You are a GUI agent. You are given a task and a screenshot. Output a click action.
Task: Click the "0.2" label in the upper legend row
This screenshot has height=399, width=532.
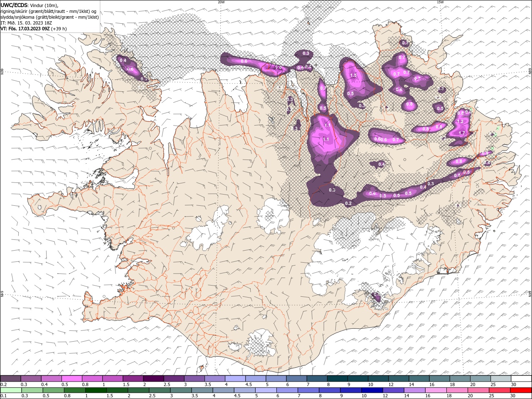[3, 384]
